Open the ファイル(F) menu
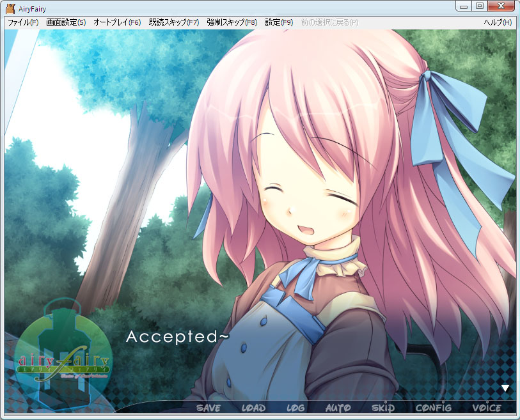The image size is (520, 420). pyautogui.click(x=23, y=22)
